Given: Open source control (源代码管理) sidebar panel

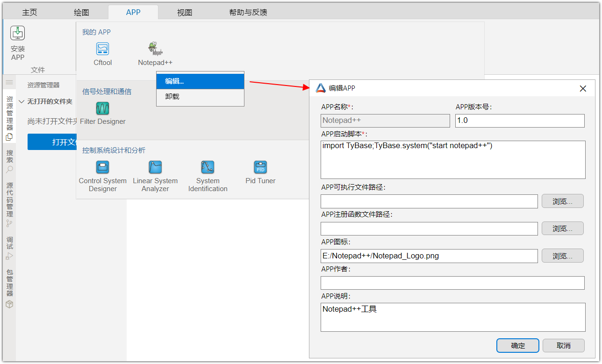Looking at the screenshot, I should pyautogui.click(x=9, y=204).
